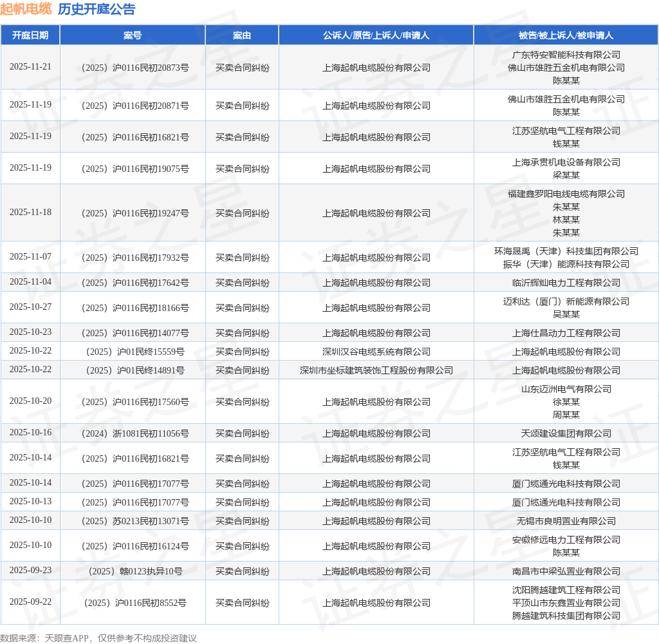
Task: Select date cell 2025-11-21
Action: (30, 66)
